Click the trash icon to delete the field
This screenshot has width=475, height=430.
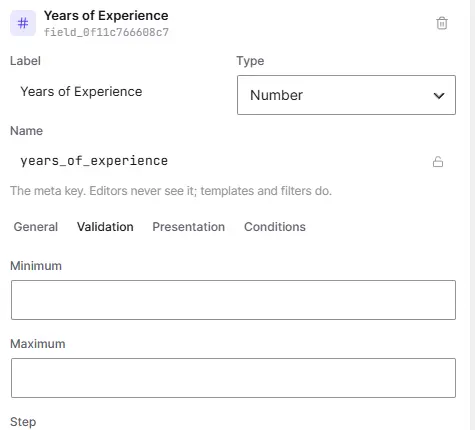442,23
